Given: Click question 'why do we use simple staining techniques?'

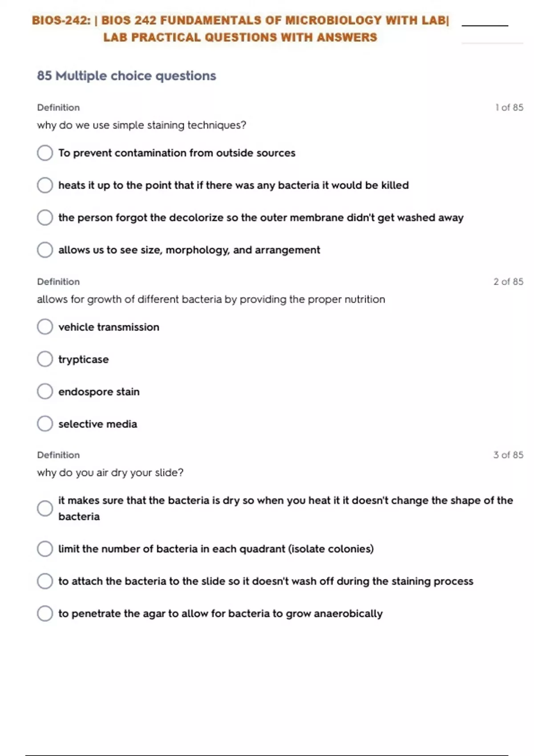Looking at the screenshot, I should (142, 125).
